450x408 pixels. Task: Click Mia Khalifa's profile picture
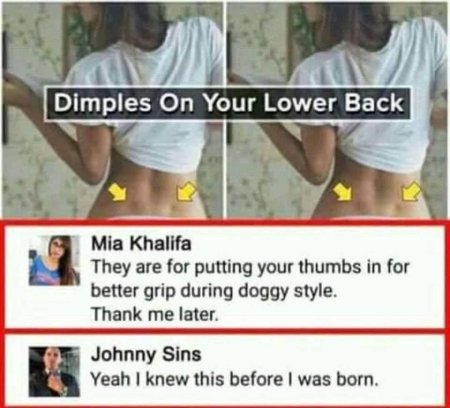pos(54,260)
